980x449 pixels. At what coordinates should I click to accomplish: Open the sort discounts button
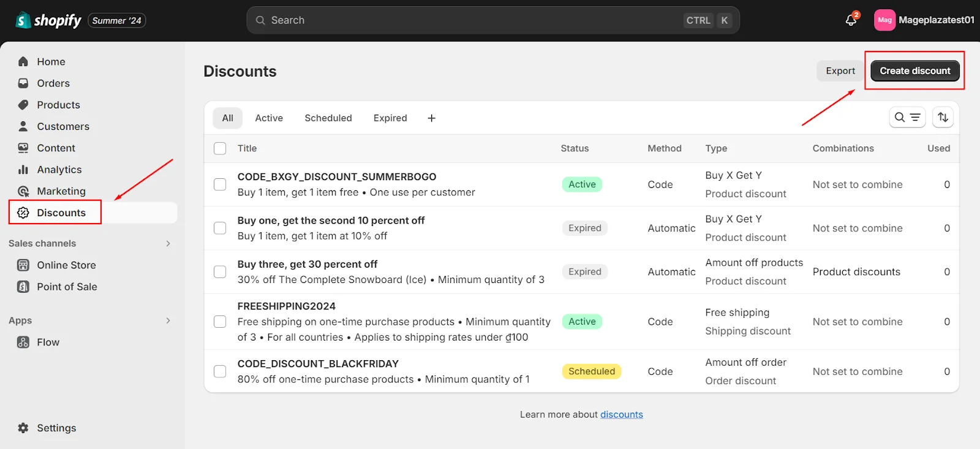943,117
